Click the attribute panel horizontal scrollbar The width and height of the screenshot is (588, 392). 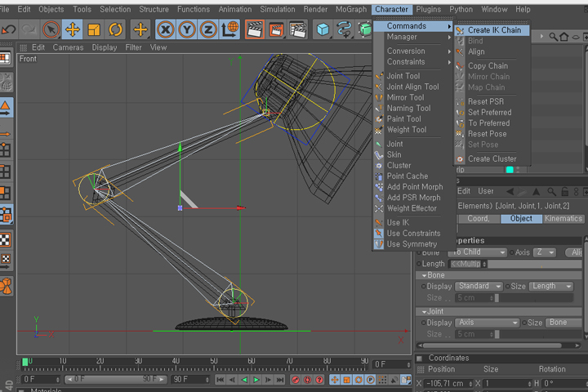pyautogui.click(x=492, y=345)
